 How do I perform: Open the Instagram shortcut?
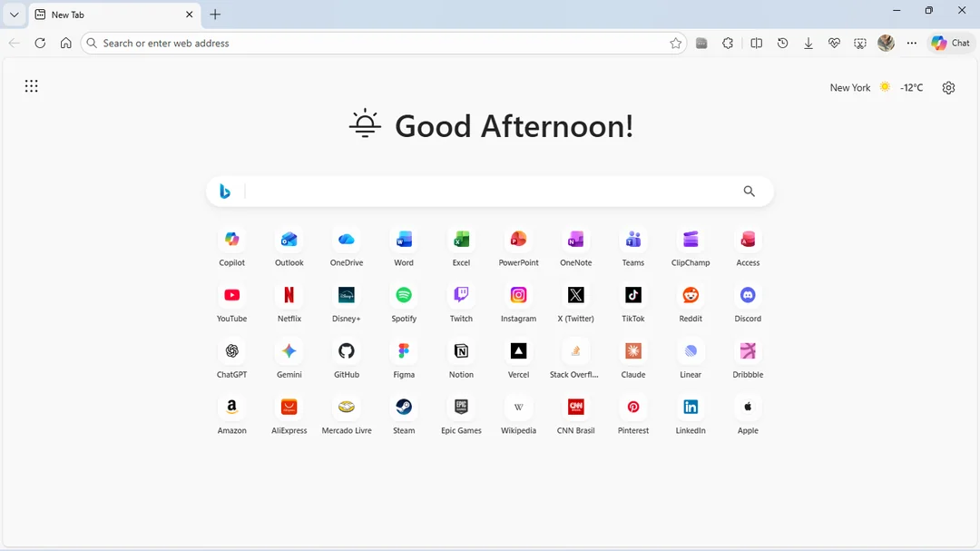pyautogui.click(x=519, y=303)
